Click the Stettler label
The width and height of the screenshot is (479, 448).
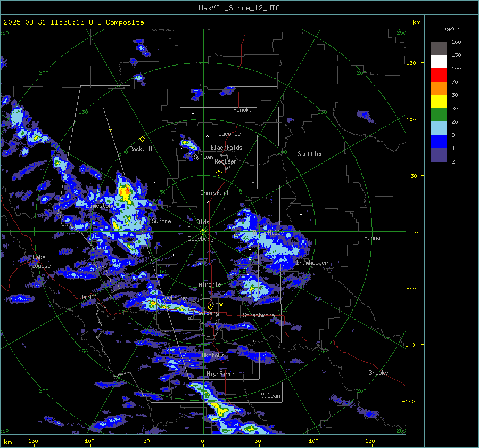310,154
